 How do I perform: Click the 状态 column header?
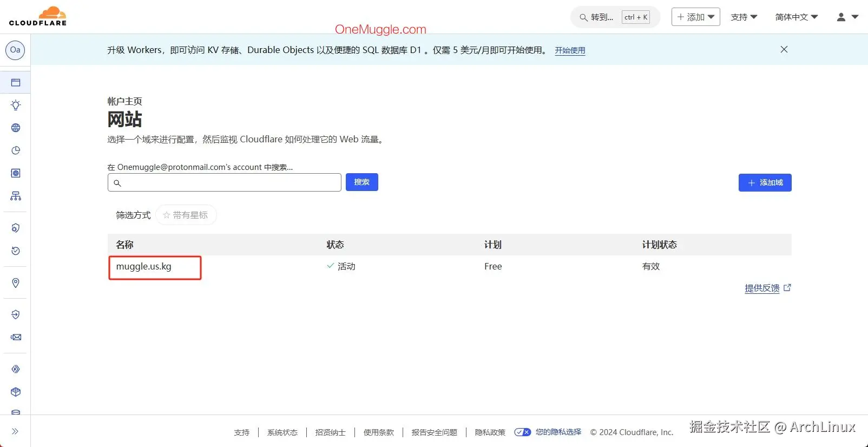[x=335, y=245]
